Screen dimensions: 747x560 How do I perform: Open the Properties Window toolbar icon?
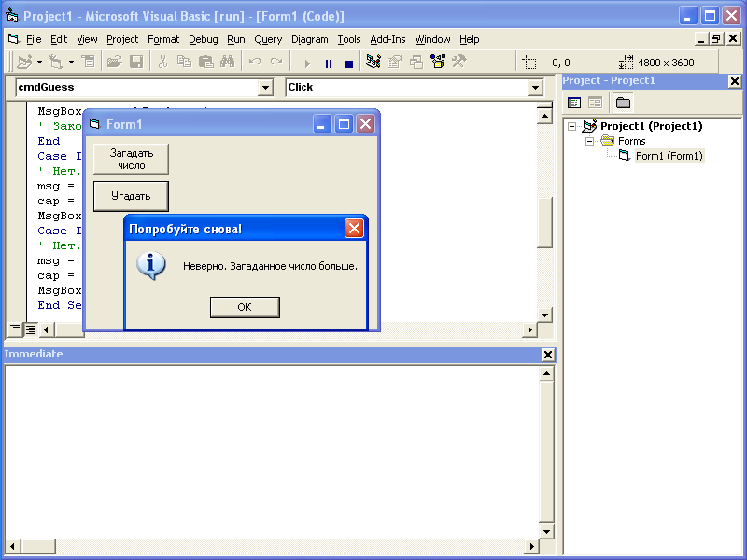pyautogui.click(x=395, y=62)
